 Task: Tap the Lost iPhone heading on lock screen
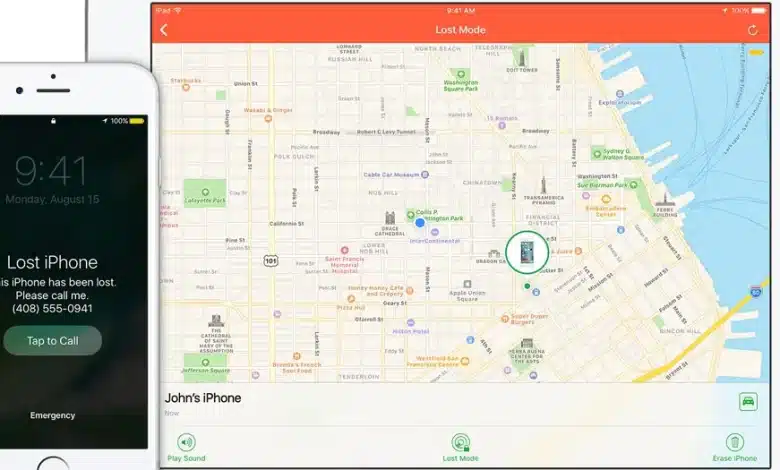click(x=52, y=263)
